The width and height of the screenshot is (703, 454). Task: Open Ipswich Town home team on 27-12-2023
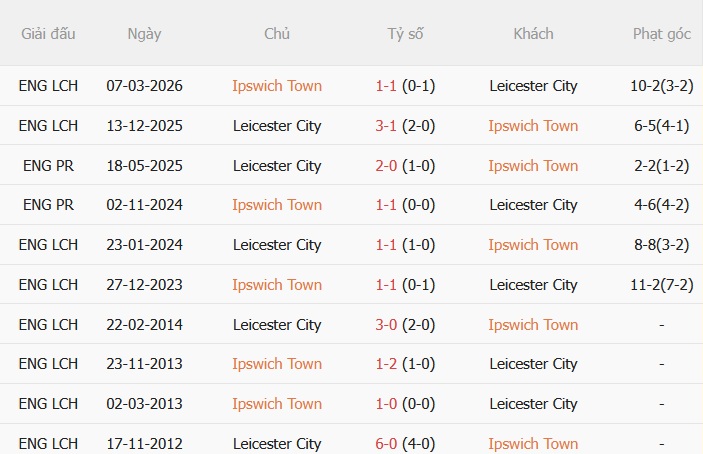(277, 285)
